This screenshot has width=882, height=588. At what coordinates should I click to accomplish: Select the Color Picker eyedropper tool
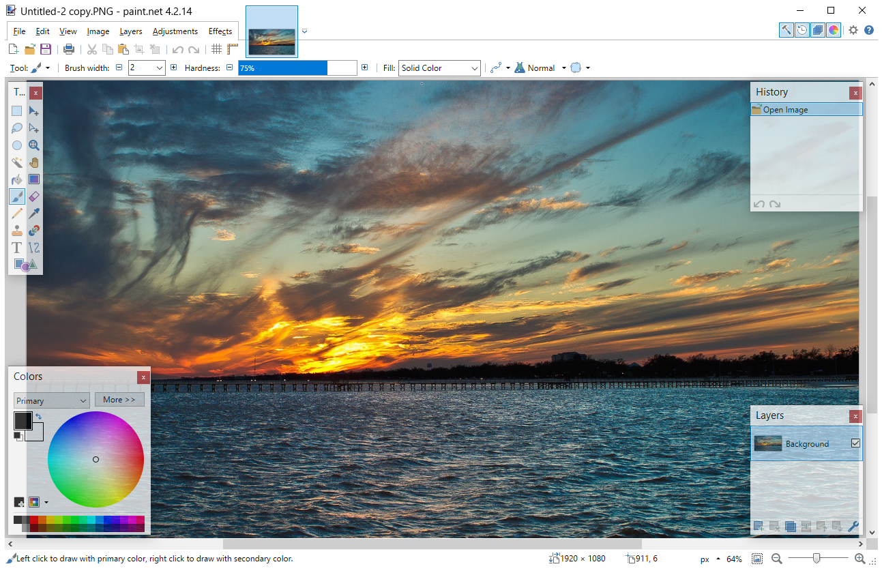[34, 214]
